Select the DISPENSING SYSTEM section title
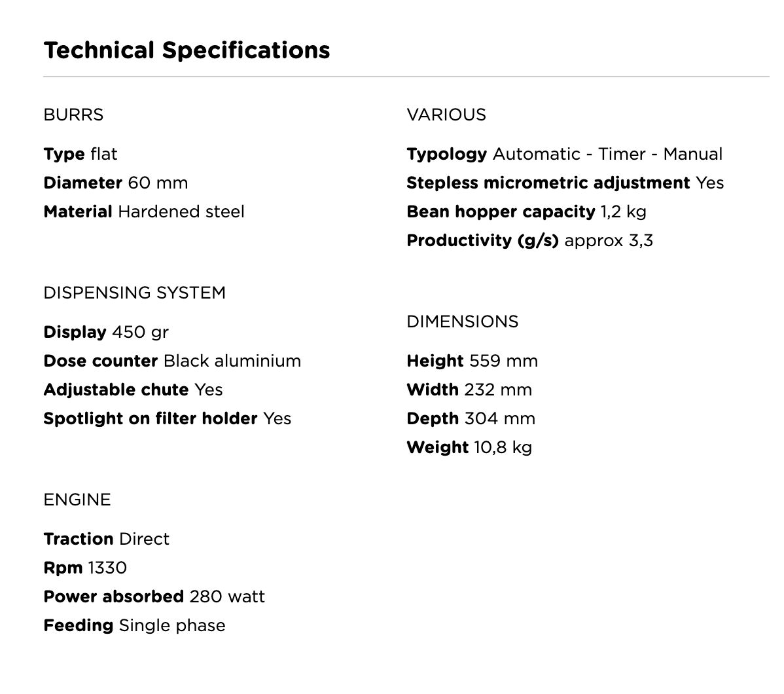 point(135,293)
